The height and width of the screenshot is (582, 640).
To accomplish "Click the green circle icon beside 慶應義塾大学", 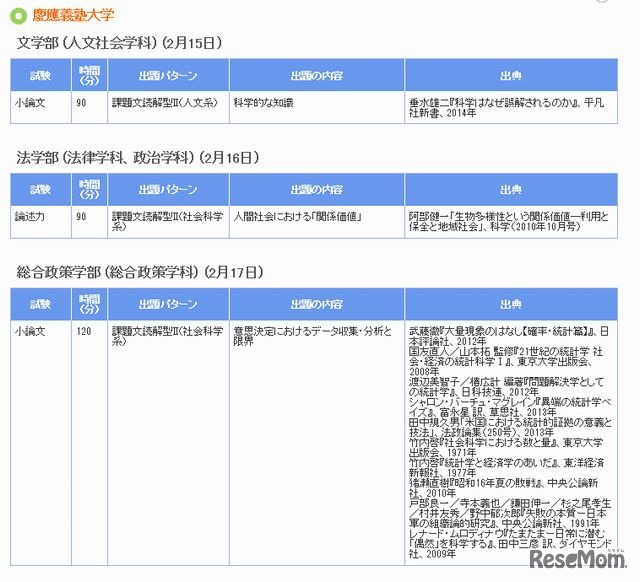I will tap(18, 16).
